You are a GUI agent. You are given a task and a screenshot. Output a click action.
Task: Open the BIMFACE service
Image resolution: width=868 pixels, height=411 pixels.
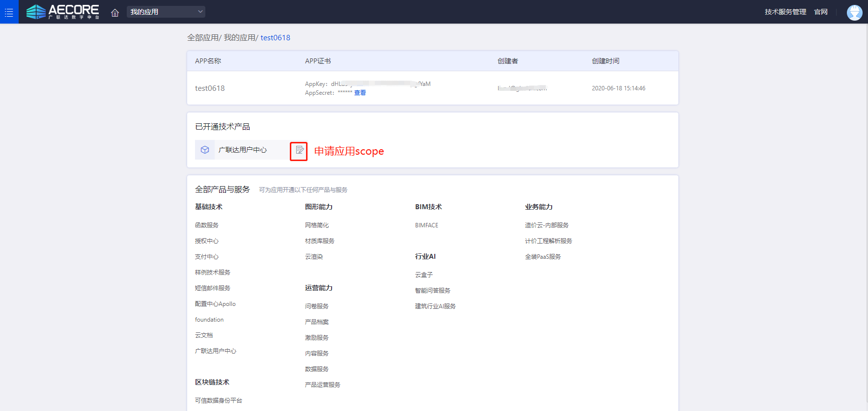[x=426, y=225]
